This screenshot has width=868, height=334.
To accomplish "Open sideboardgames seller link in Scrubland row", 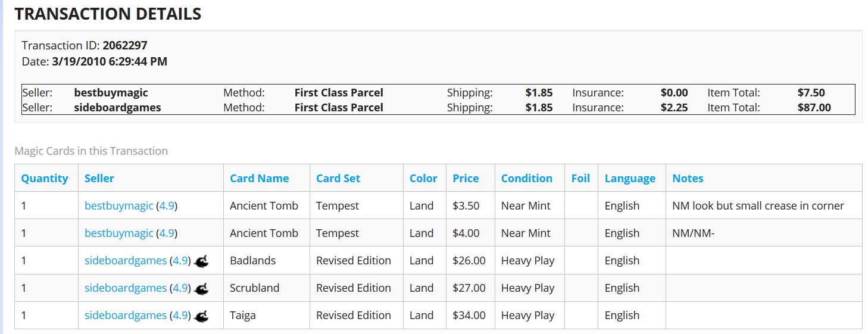I will tap(125, 288).
